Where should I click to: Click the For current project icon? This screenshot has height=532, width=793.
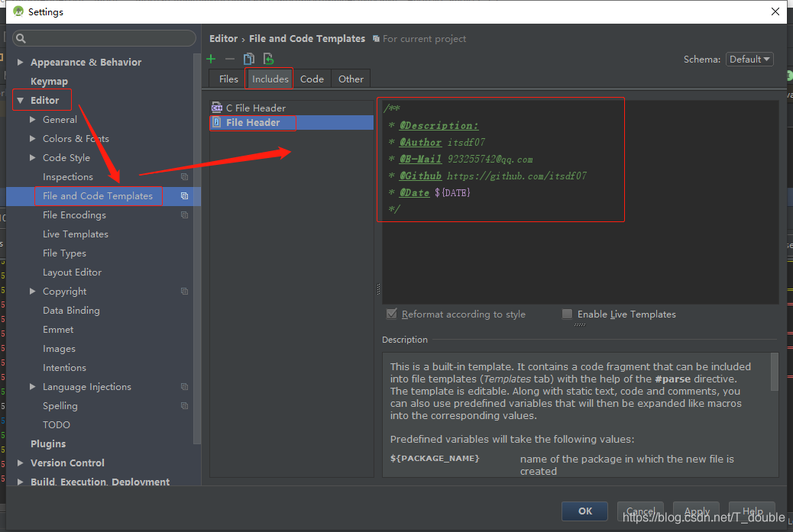pos(377,39)
